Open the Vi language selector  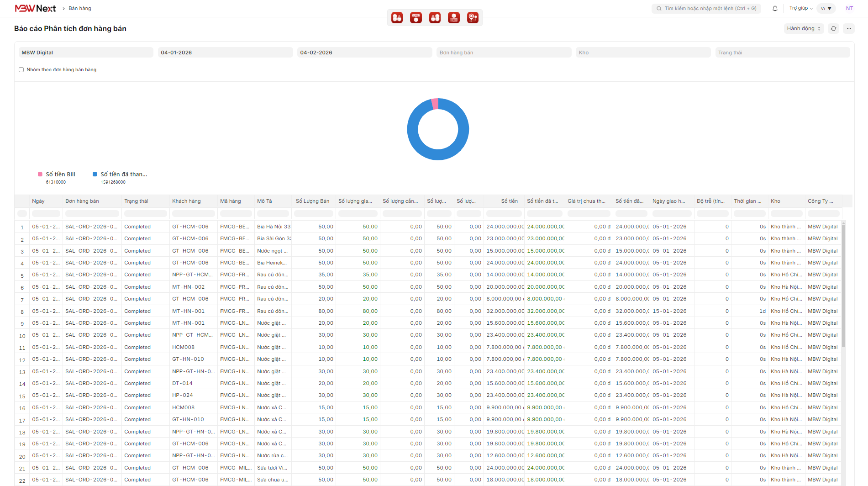pyautogui.click(x=826, y=8)
